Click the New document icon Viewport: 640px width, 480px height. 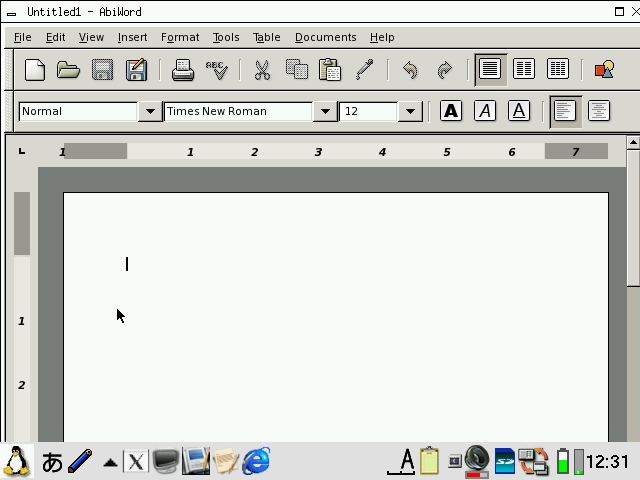pyautogui.click(x=35, y=69)
